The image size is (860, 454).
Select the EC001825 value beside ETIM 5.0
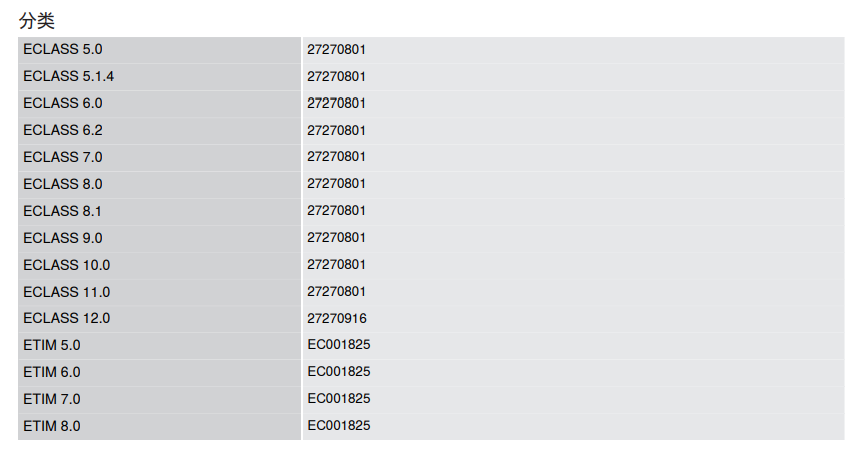pos(339,344)
